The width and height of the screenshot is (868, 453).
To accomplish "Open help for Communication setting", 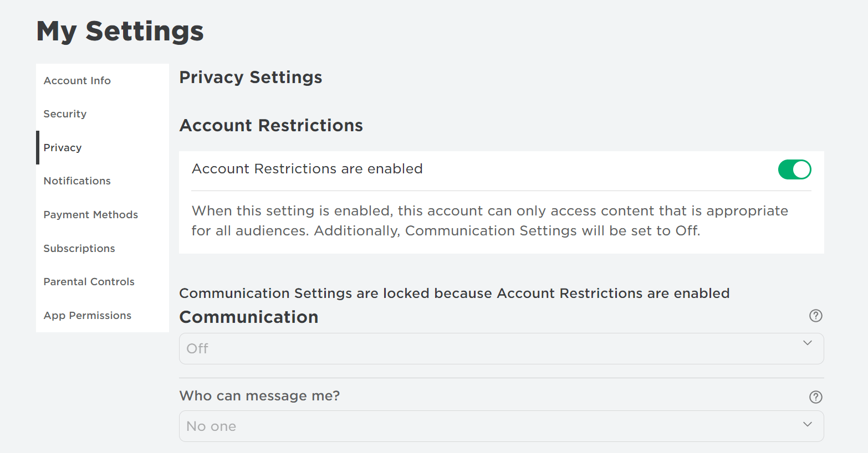I will click(815, 316).
